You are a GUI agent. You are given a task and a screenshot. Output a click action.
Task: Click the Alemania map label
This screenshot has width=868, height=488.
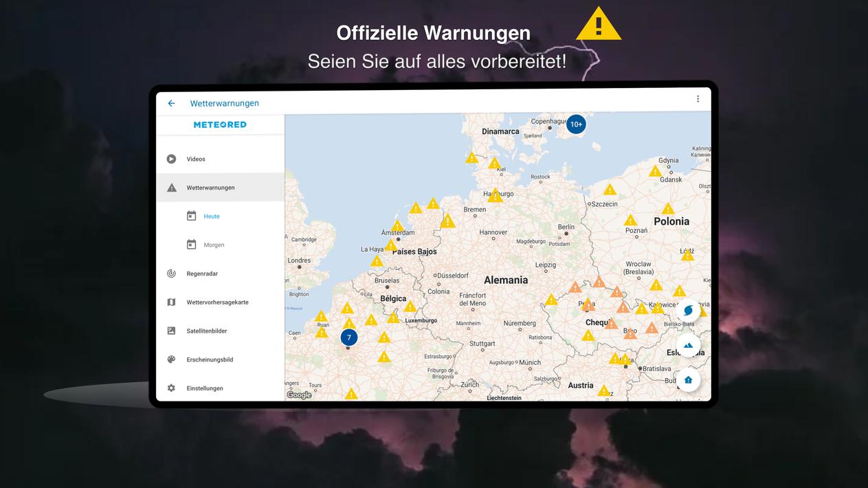tap(506, 280)
